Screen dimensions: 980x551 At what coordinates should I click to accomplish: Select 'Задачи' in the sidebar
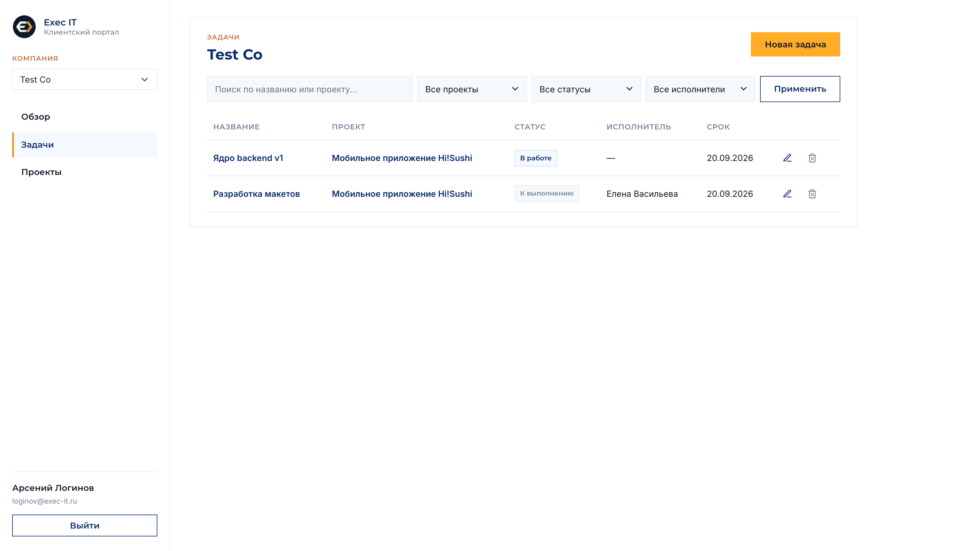pos(84,145)
